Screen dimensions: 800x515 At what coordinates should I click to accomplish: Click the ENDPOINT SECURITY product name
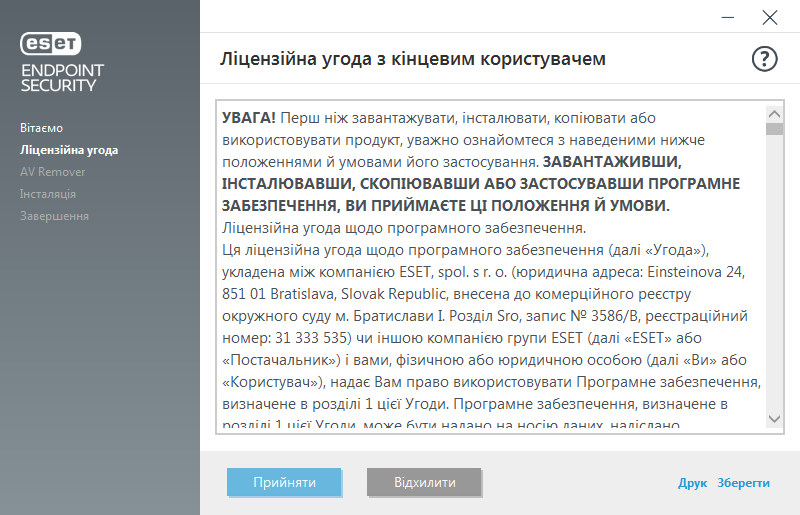pyautogui.click(x=62, y=78)
